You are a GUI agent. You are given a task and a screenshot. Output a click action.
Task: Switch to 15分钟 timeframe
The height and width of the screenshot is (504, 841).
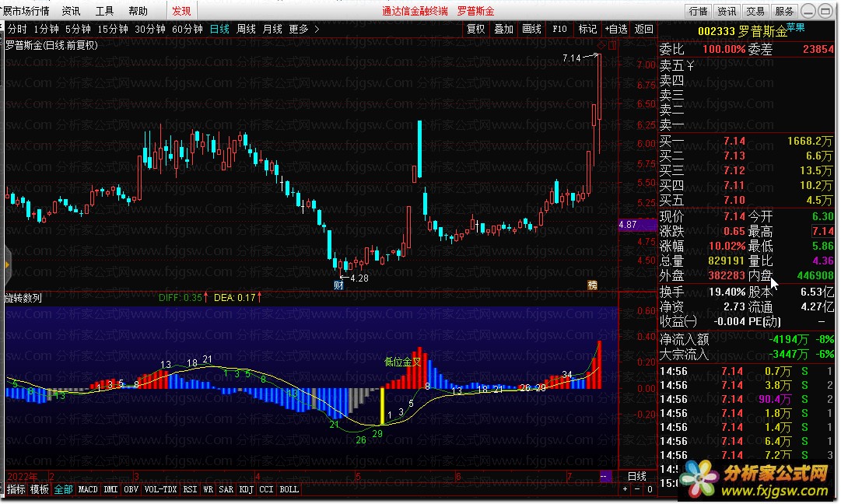point(113,29)
